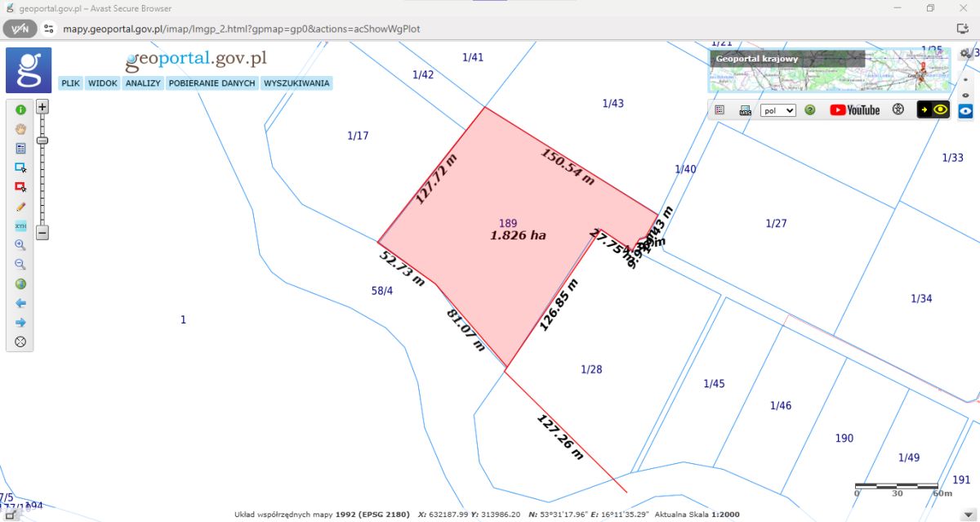Toggle the blue eye visibility button
This screenshot has width=980, height=522.
(x=965, y=110)
